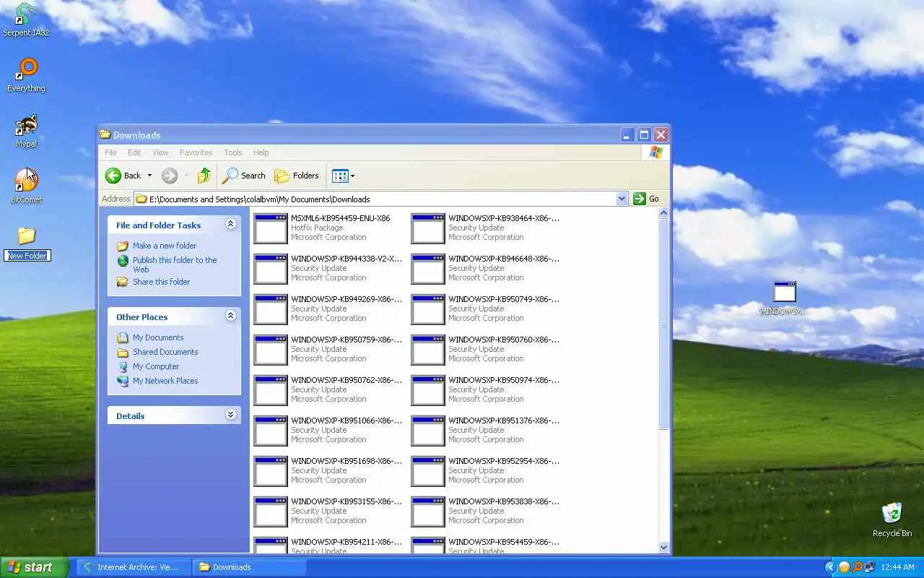Show hidden tray icons arrow
Viewport: 924px width, 578px height.
point(830,567)
